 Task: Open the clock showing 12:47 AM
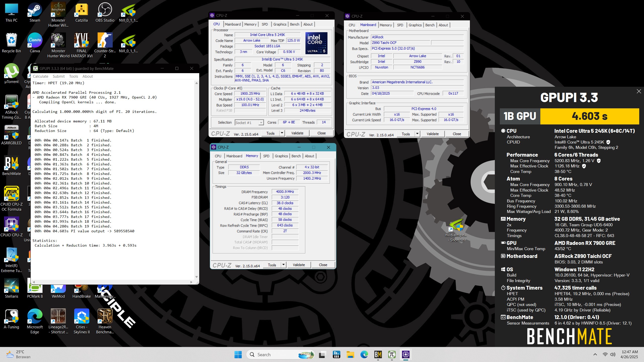click(x=630, y=354)
